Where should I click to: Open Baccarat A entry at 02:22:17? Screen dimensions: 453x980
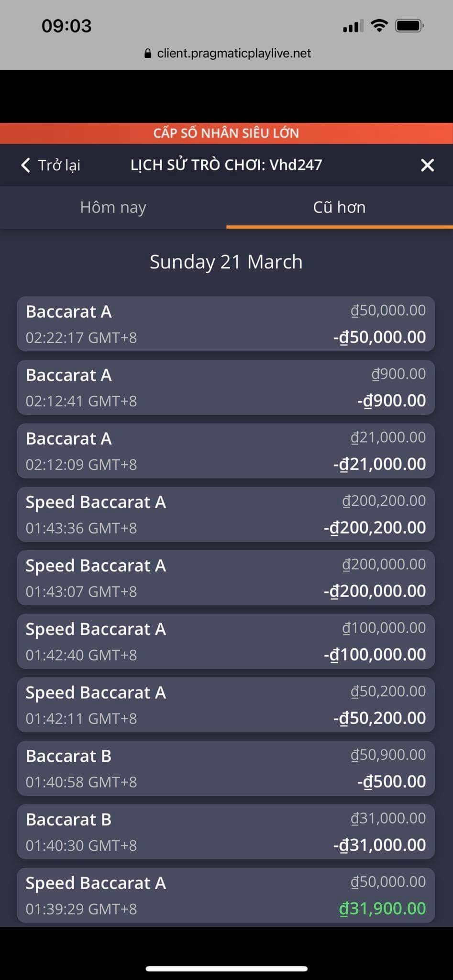(226, 324)
